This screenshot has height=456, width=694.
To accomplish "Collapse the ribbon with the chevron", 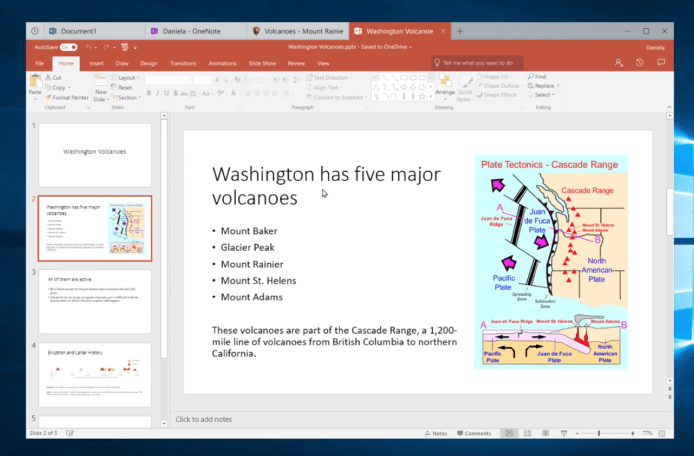I will pos(669,107).
